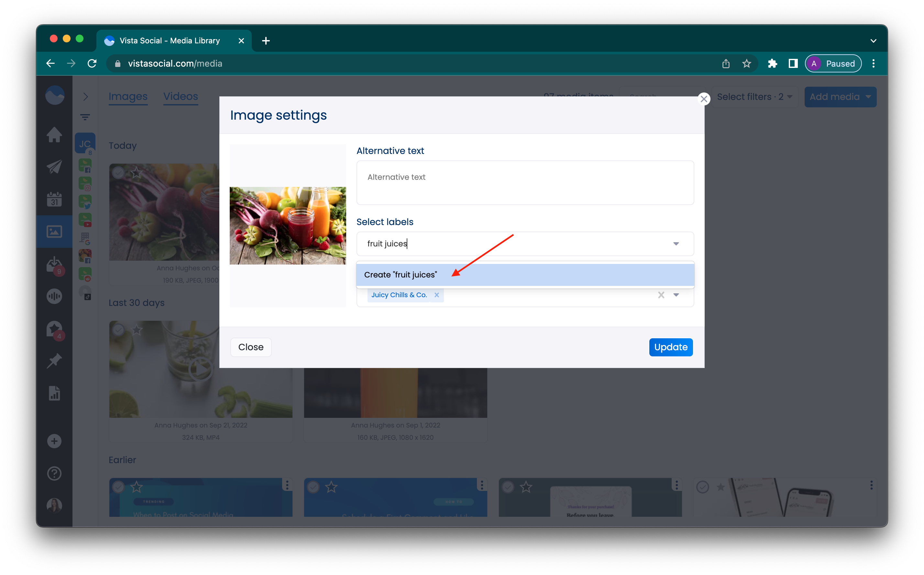Open the browser extensions puzzle icon
This screenshot has width=924, height=575.
point(772,63)
